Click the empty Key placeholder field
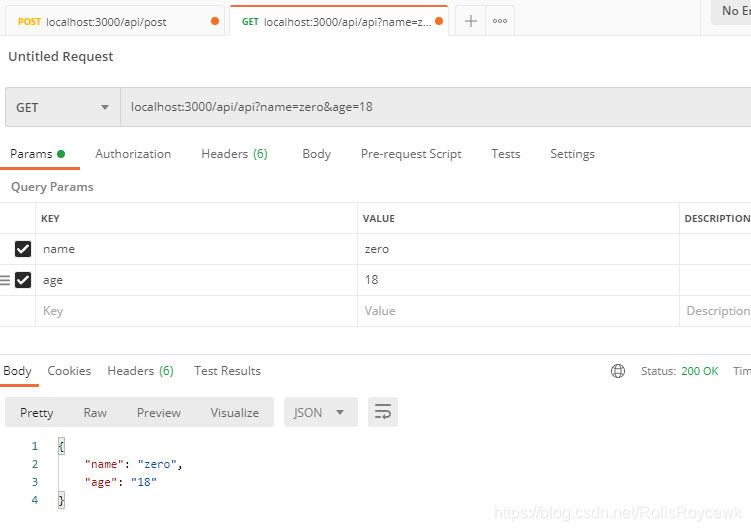This screenshot has height=531, width=751. point(196,311)
